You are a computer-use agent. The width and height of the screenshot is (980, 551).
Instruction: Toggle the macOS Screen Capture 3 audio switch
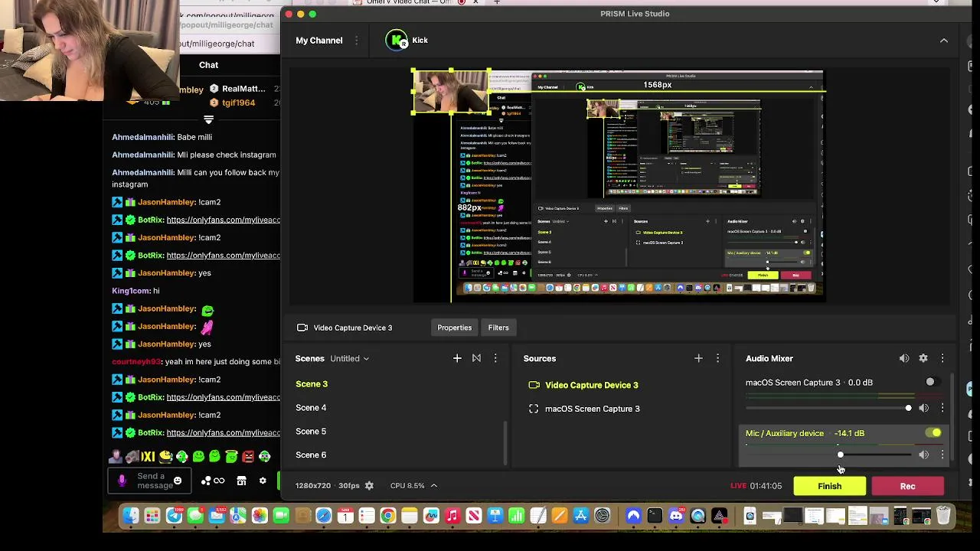(x=933, y=382)
